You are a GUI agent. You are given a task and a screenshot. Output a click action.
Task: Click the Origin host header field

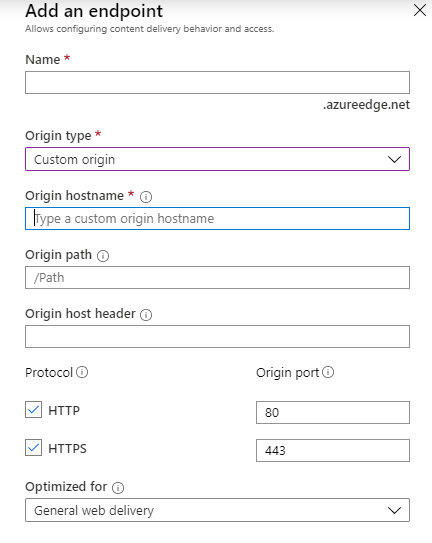[x=217, y=336]
